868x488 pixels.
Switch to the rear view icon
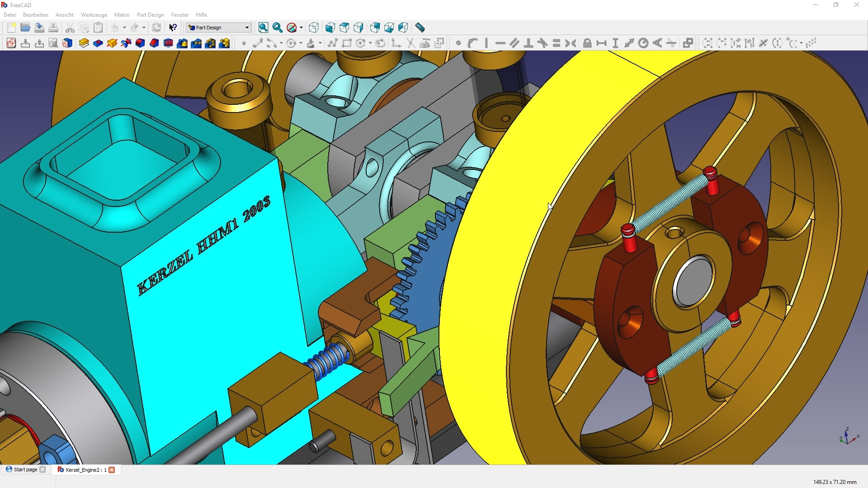click(x=375, y=28)
